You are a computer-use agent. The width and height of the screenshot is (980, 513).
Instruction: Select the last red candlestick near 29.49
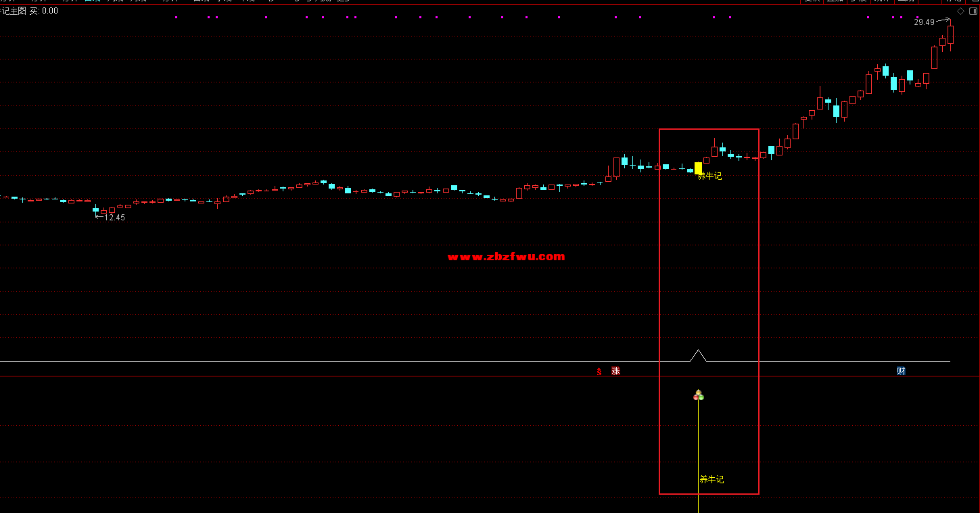pos(950,35)
